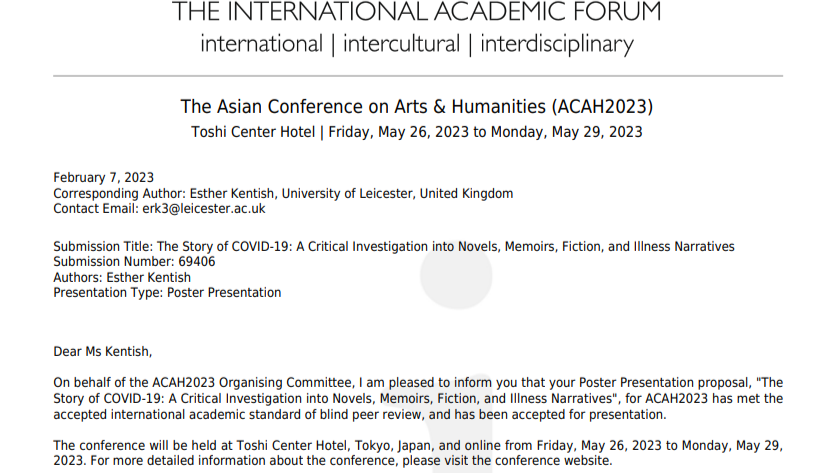
Task: Click the letter date 'February 7, 2023'
Action: [104, 178]
